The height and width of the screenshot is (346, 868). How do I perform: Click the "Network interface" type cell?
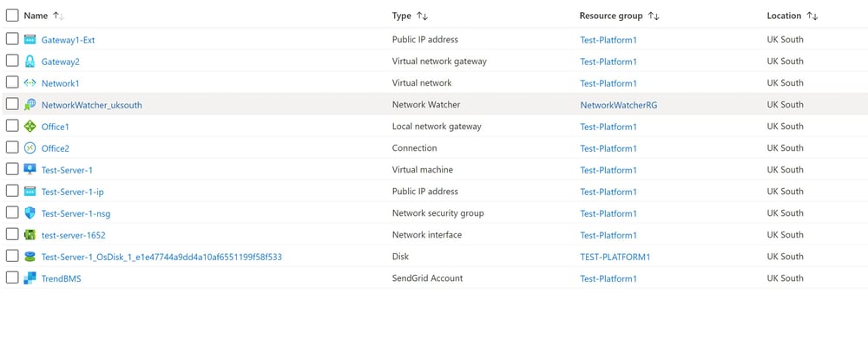[x=426, y=234]
